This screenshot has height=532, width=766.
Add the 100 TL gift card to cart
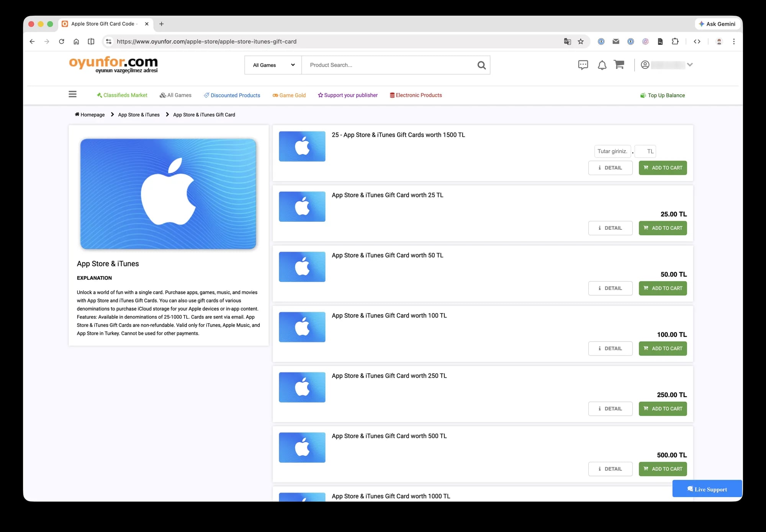(x=663, y=349)
